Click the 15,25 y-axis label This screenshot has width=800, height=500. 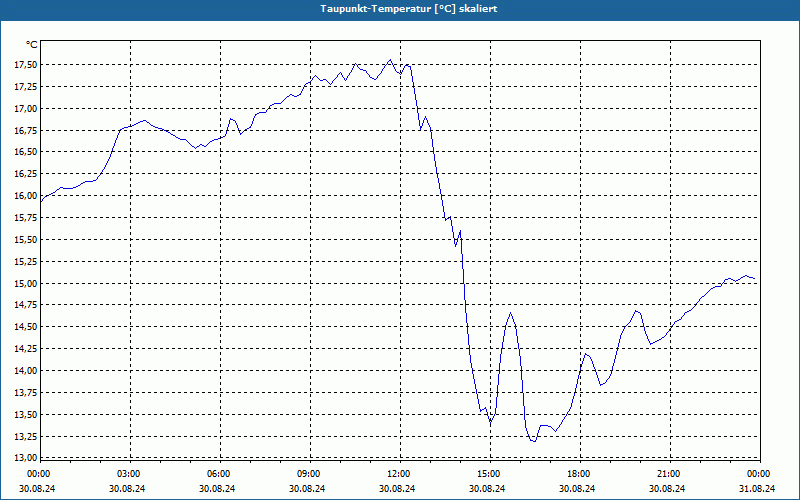(26, 262)
